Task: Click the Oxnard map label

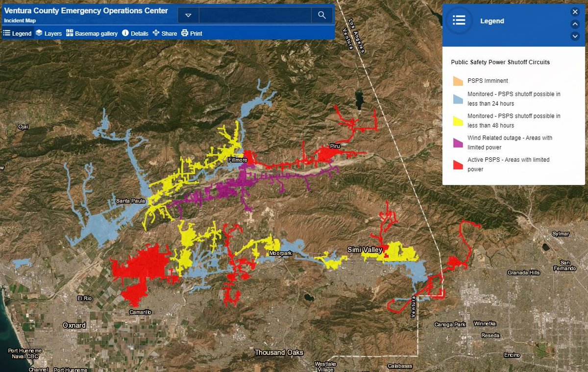Action: click(x=74, y=325)
